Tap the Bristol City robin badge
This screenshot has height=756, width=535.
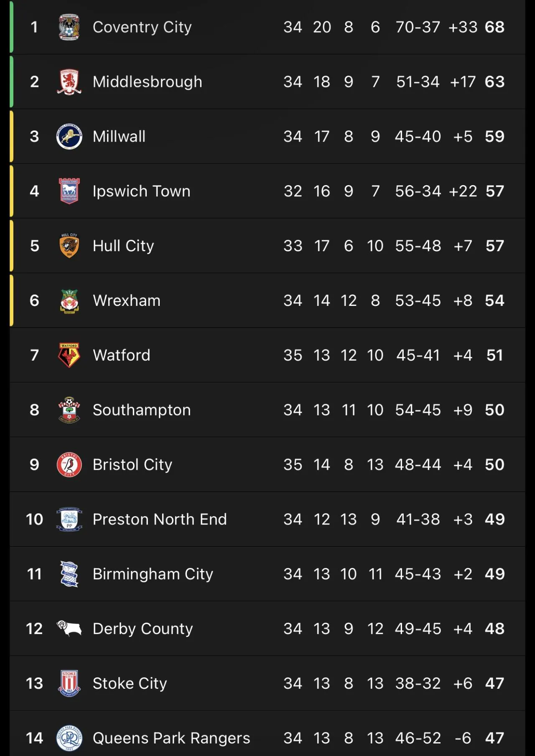(x=69, y=465)
